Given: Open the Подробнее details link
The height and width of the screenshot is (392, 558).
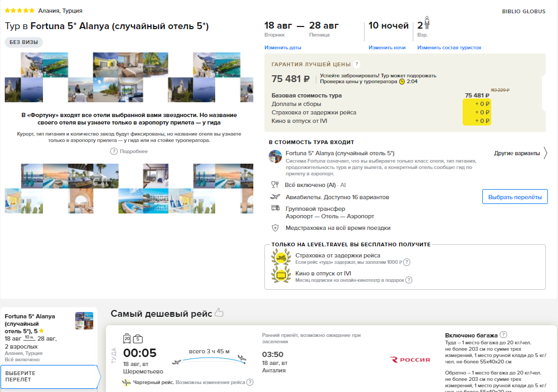Looking at the screenshot, I should (x=134, y=151).
